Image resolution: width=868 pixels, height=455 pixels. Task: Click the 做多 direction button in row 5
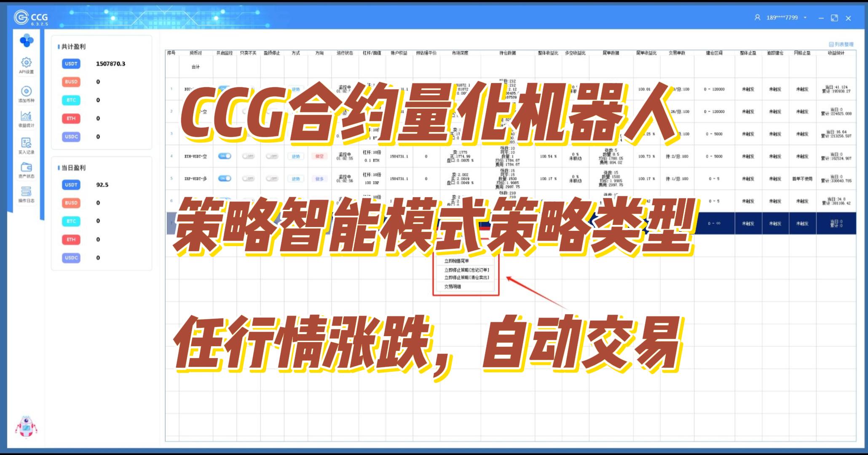coord(319,179)
